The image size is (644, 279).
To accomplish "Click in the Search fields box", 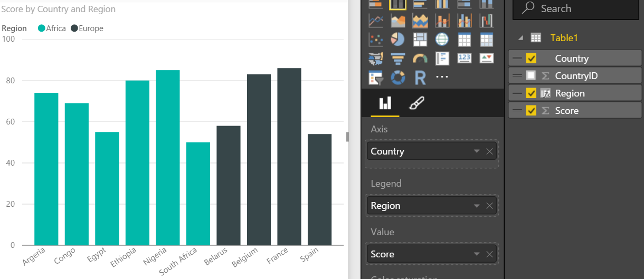I will click(575, 8).
